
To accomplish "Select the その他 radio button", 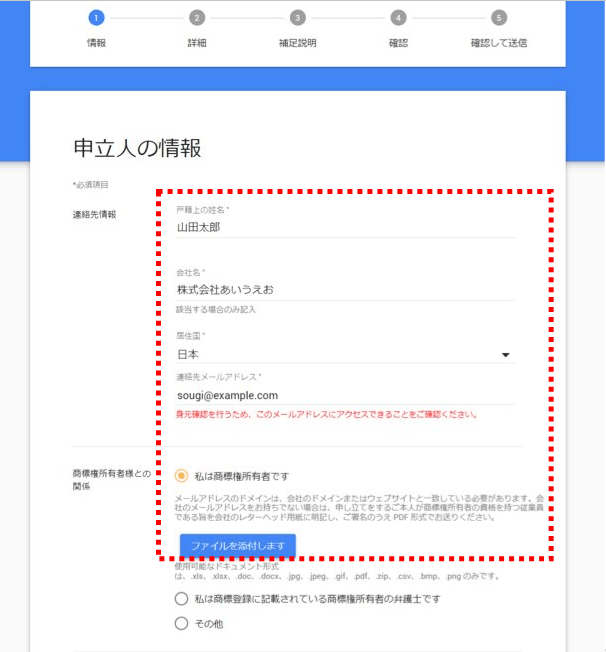I will (181, 624).
